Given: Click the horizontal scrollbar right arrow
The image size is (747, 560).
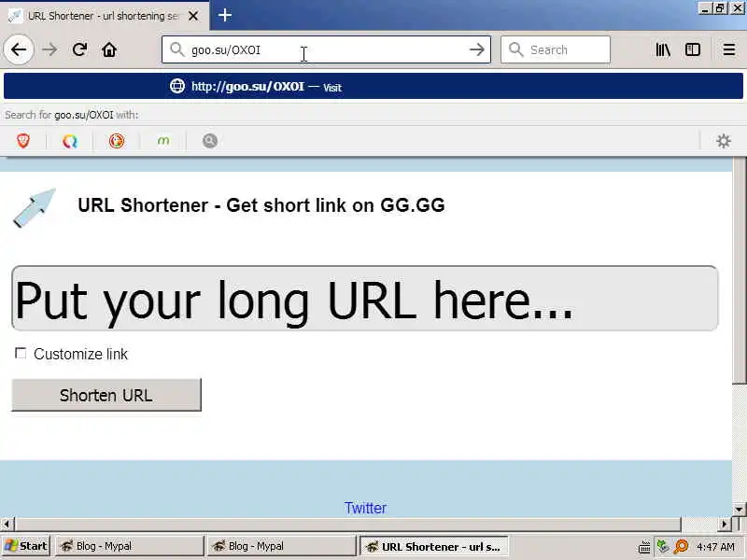Looking at the screenshot, I should 725,525.
